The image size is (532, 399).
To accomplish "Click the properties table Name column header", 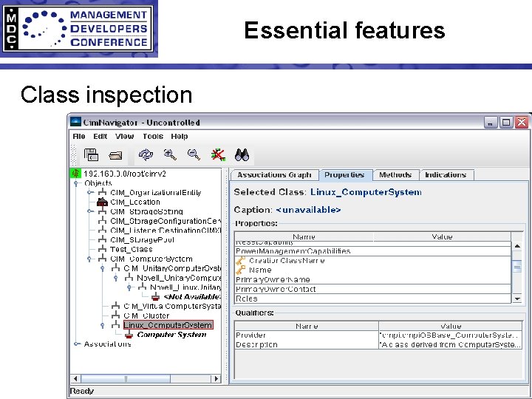I will 304,237.
